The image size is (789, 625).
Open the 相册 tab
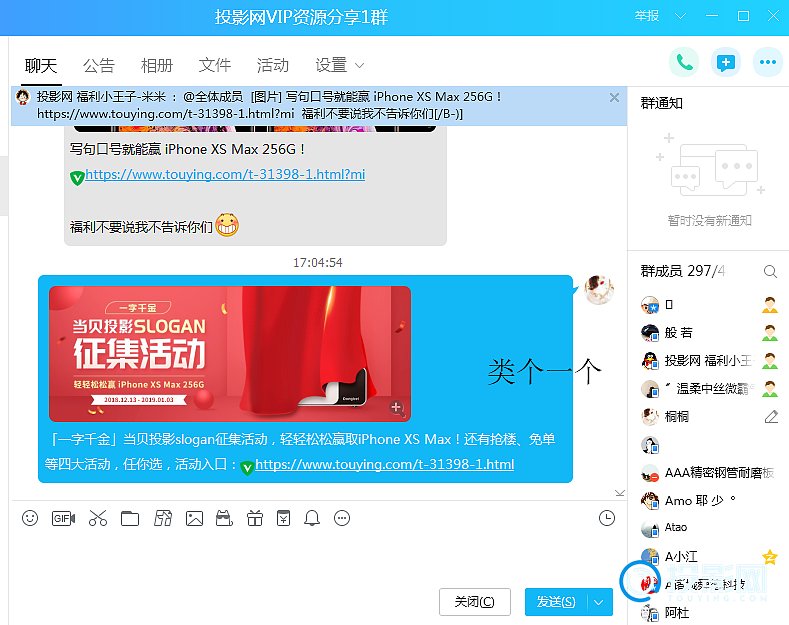point(157,65)
